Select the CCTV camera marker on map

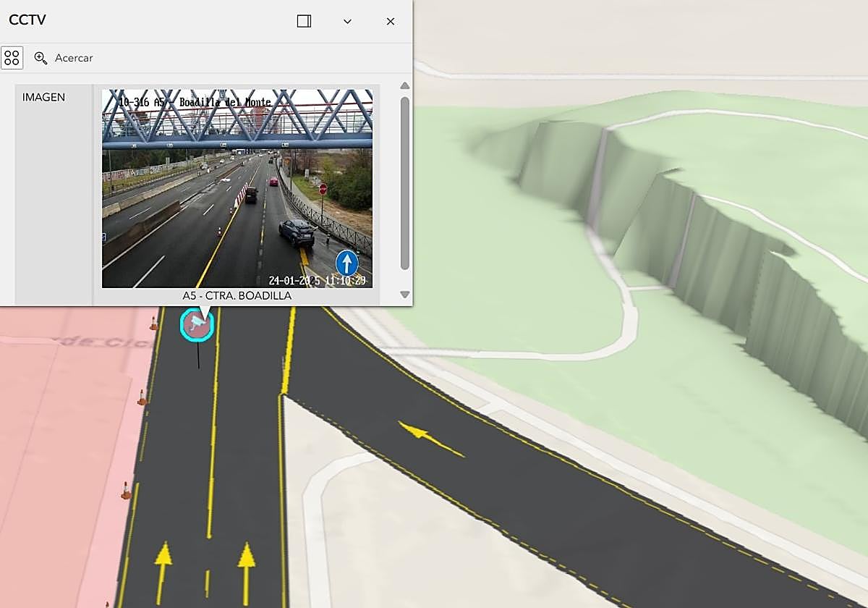pyautogui.click(x=197, y=325)
